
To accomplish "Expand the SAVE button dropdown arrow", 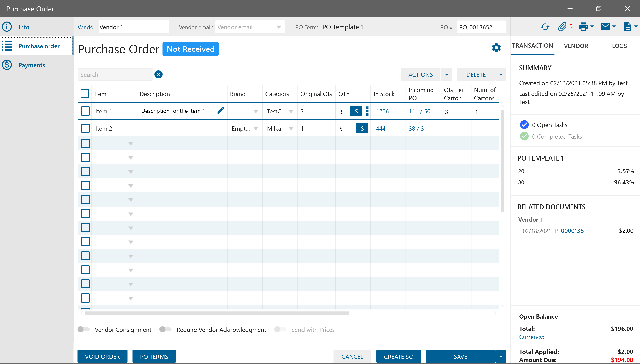I will click(501, 357).
